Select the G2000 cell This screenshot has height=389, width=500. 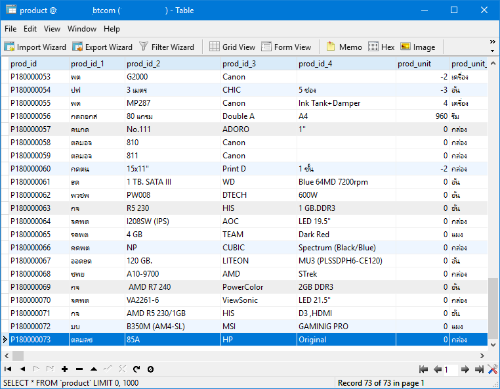pos(172,77)
